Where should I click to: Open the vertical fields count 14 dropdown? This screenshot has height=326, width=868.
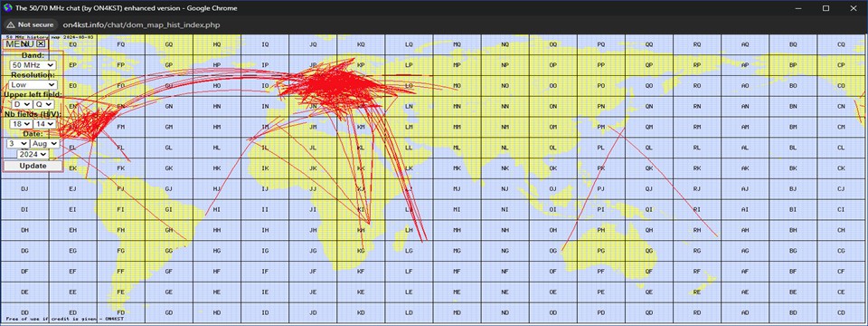[44, 124]
